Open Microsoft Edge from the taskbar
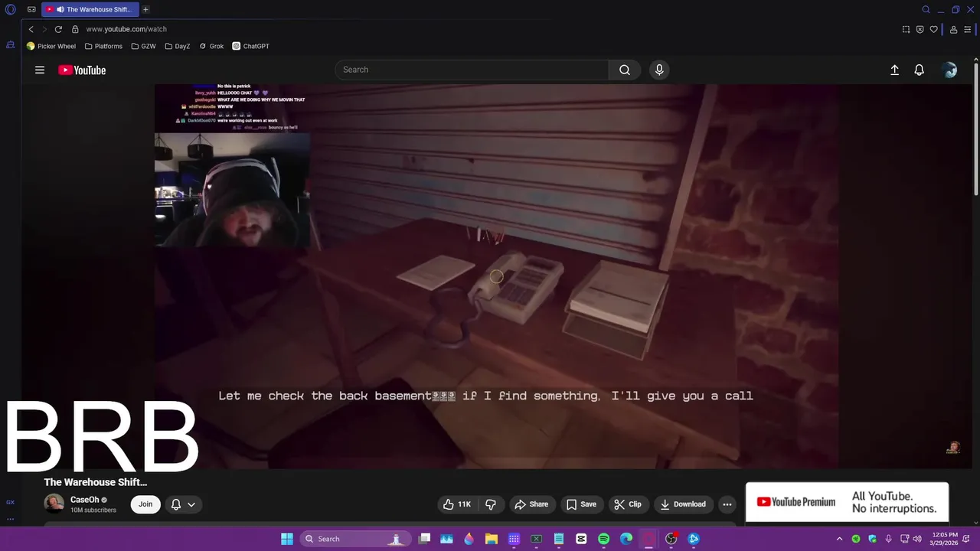 tap(626, 539)
